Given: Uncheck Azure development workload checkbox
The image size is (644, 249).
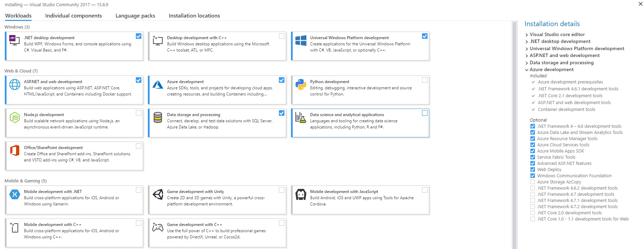Looking at the screenshot, I should (x=282, y=80).
